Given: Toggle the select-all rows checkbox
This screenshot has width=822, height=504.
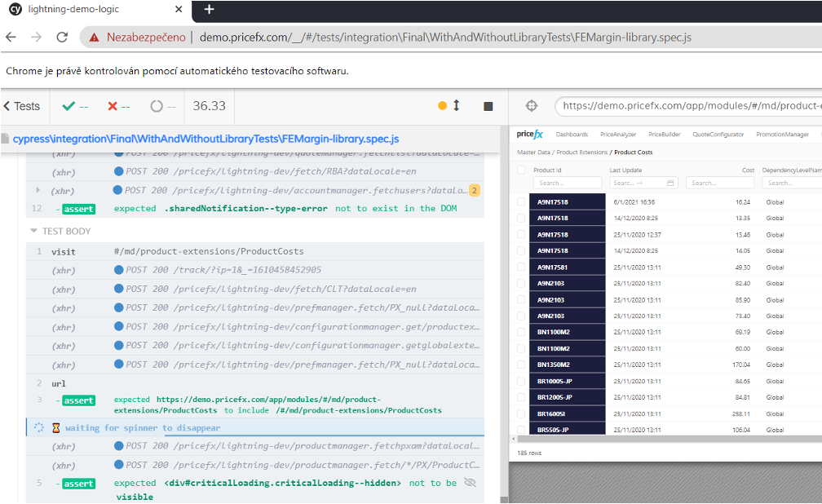Looking at the screenshot, I should 521,170.
